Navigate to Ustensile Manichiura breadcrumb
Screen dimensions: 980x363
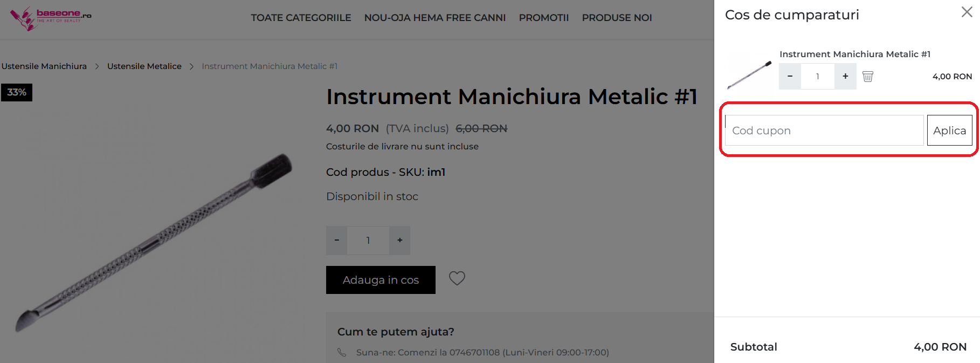point(44,66)
